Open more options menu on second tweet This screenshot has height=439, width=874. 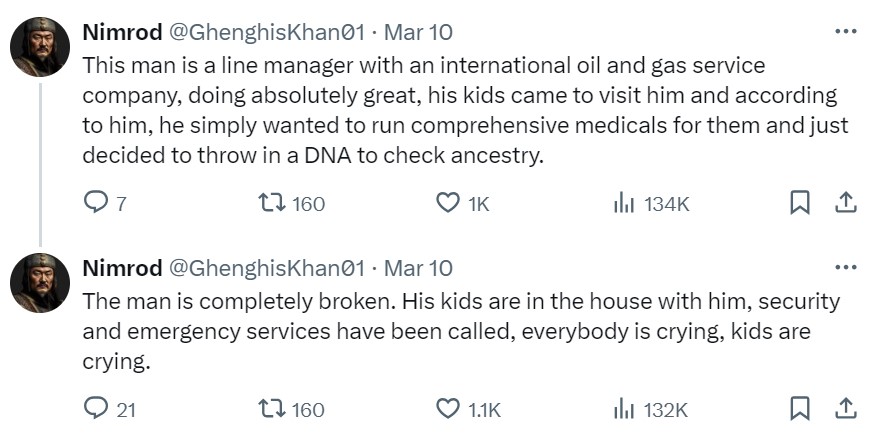[x=845, y=267]
